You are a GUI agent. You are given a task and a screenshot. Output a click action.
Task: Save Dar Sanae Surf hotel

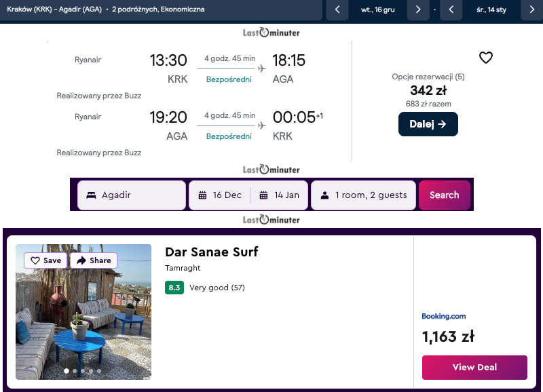pos(46,260)
